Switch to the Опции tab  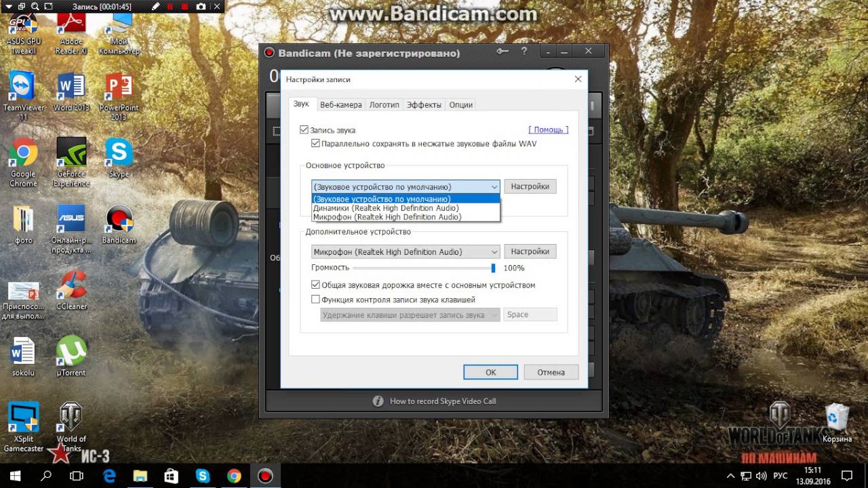(x=461, y=104)
